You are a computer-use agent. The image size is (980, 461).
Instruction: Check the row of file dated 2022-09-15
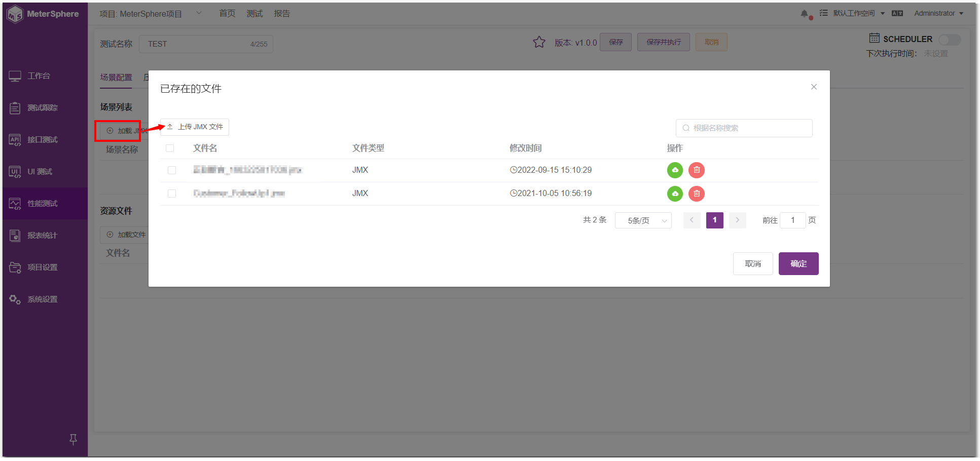tap(172, 170)
